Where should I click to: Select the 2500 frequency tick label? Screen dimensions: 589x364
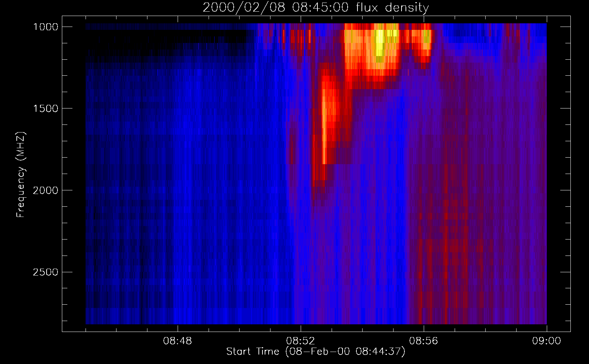(46, 272)
